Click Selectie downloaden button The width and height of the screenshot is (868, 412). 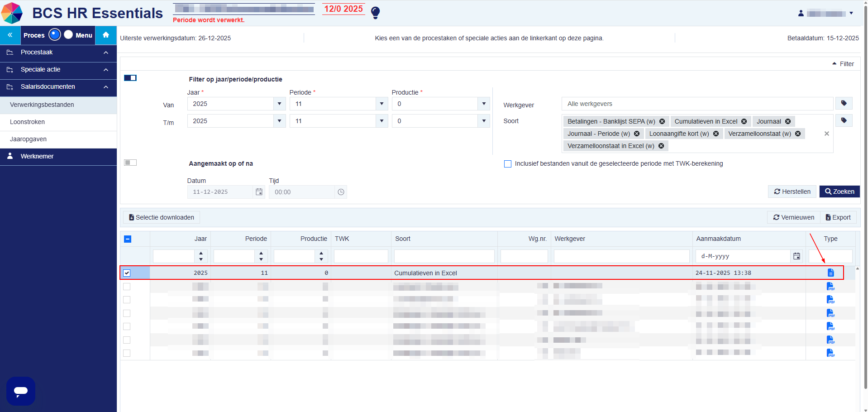[x=162, y=217]
